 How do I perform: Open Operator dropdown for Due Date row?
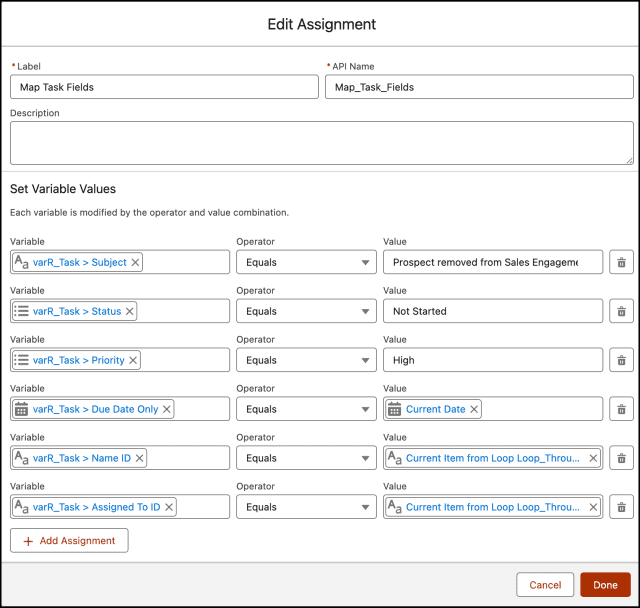point(306,409)
